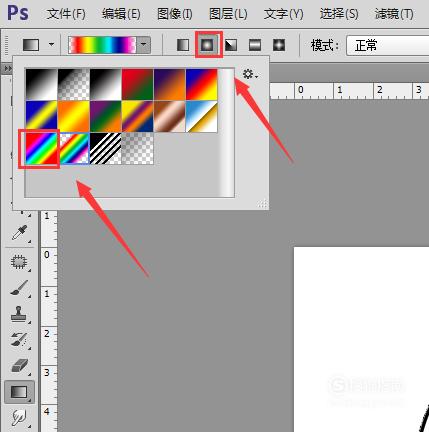
Task: Select Chrome gradient preset
Action: coord(202,117)
